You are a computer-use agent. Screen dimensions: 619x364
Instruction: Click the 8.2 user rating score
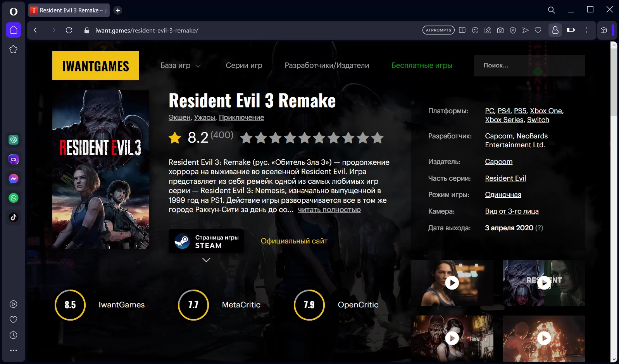point(198,138)
